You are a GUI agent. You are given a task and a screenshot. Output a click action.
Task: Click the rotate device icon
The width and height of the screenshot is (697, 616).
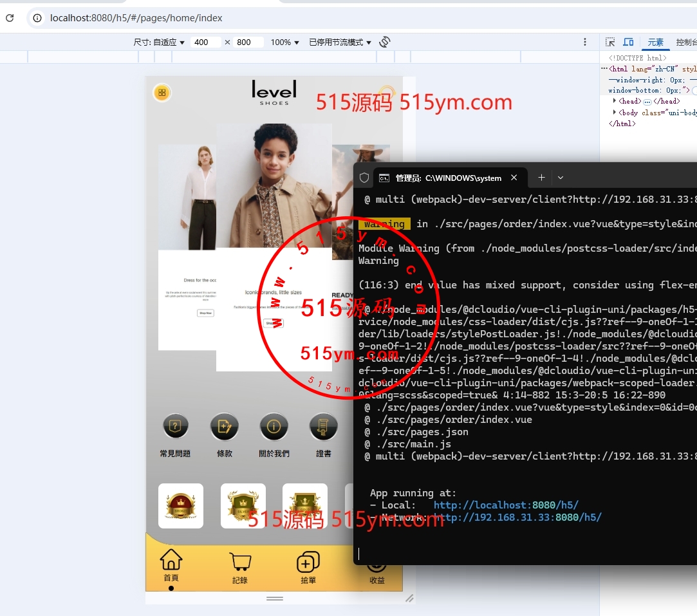(385, 42)
